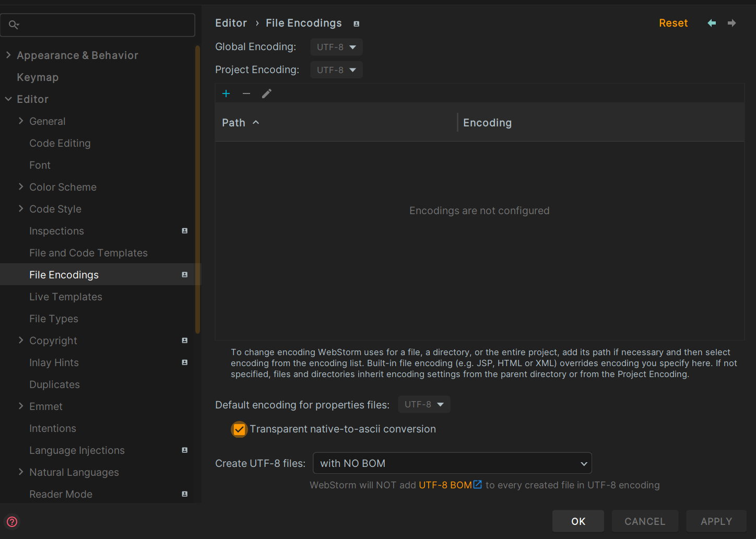The width and height of the screenshot is (756, 539).
Task: Select File Types in the sidebar
Action: [x=54, y=319]
